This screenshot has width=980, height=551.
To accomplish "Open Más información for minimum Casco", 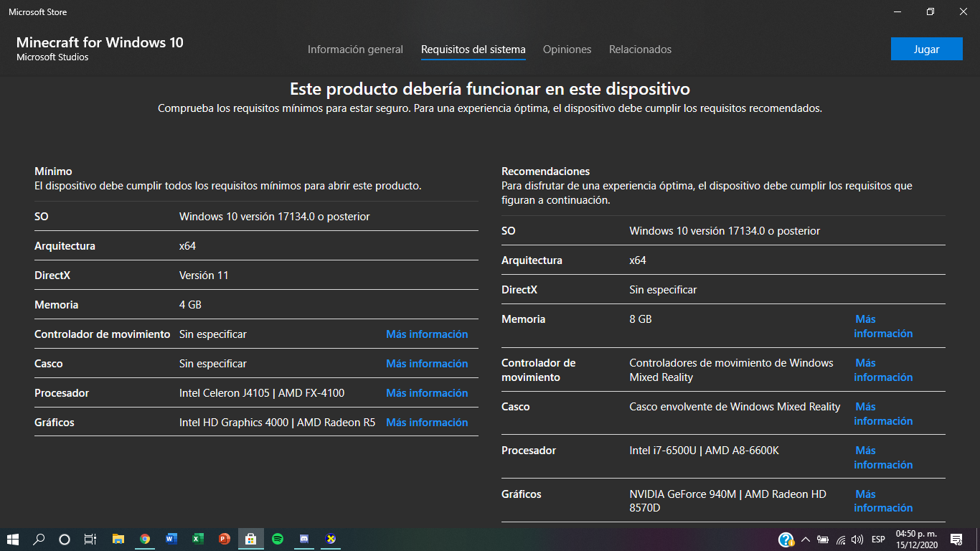I will pyautogui.click(x=427, y=364).
